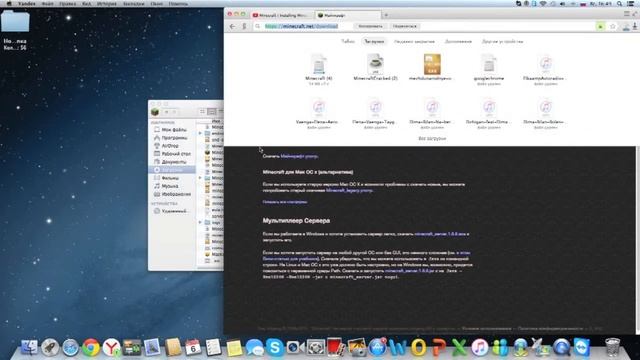This screenshot has width=640, height=360.
Task: Open yellow Stickies note icon in dock
Action: 234,348
